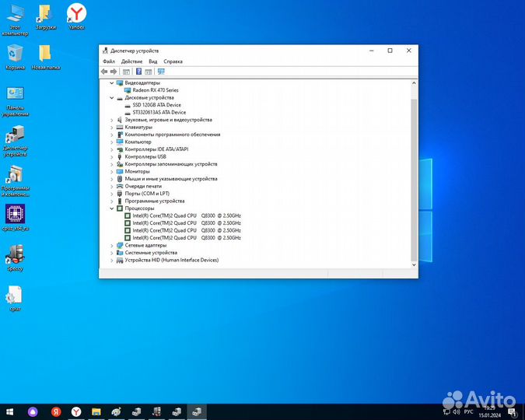Open File Explorer from taskbar

96,411
